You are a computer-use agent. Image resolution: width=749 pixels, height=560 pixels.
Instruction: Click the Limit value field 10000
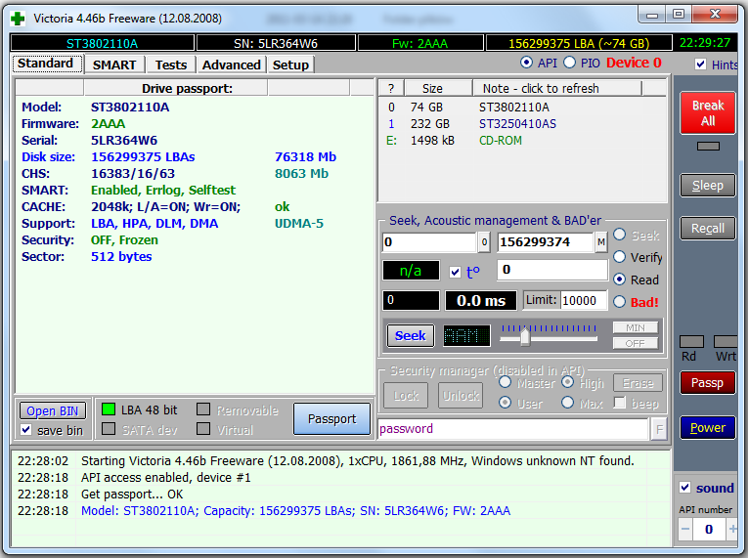[584, 301]
